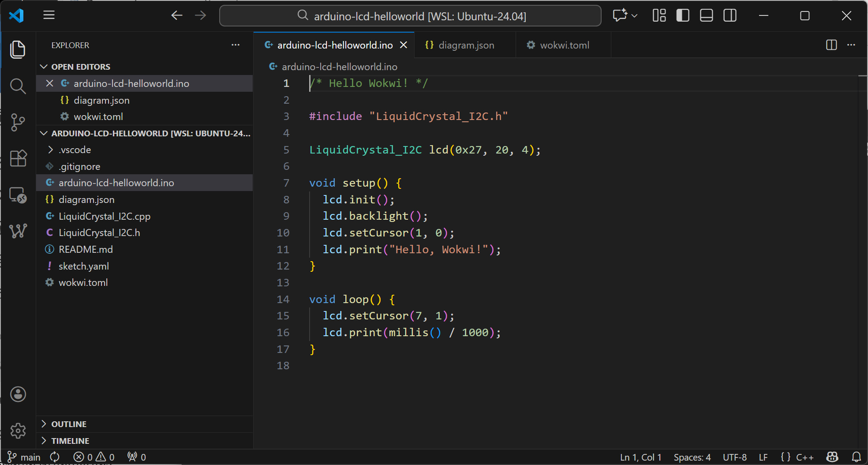Image resolution: width=868 pixels, height=465 pixels.
Task: Click the command center search field
Action: (410, 16)
